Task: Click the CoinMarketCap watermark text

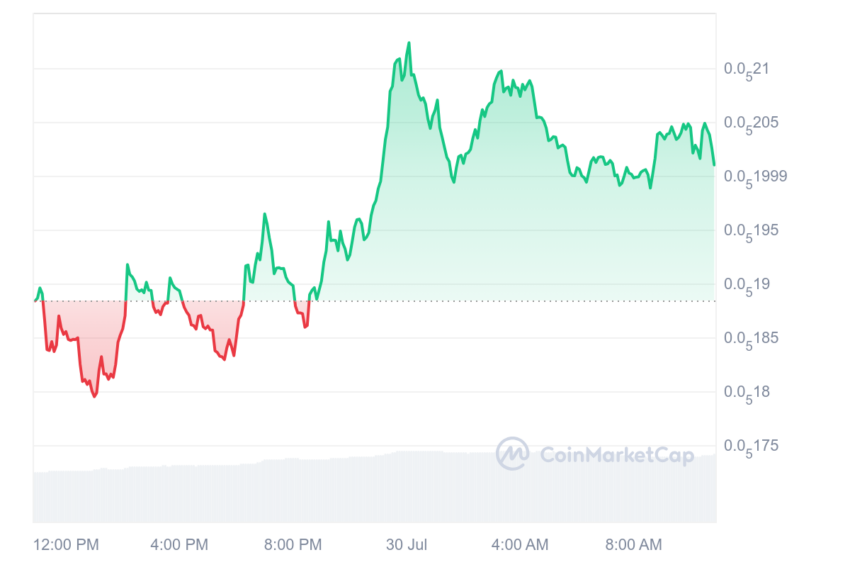Action: tap(617, 455)
